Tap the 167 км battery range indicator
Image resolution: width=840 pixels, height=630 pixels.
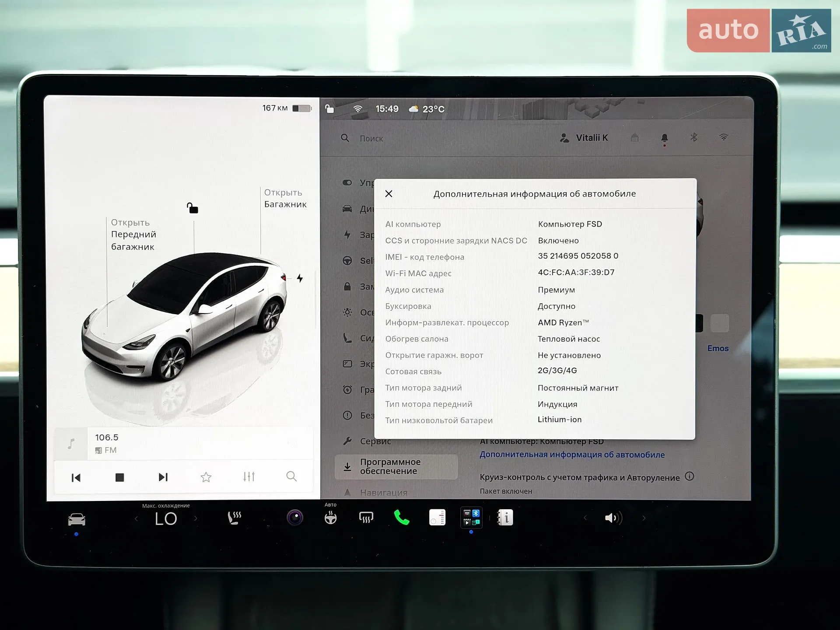coord(287,108)
